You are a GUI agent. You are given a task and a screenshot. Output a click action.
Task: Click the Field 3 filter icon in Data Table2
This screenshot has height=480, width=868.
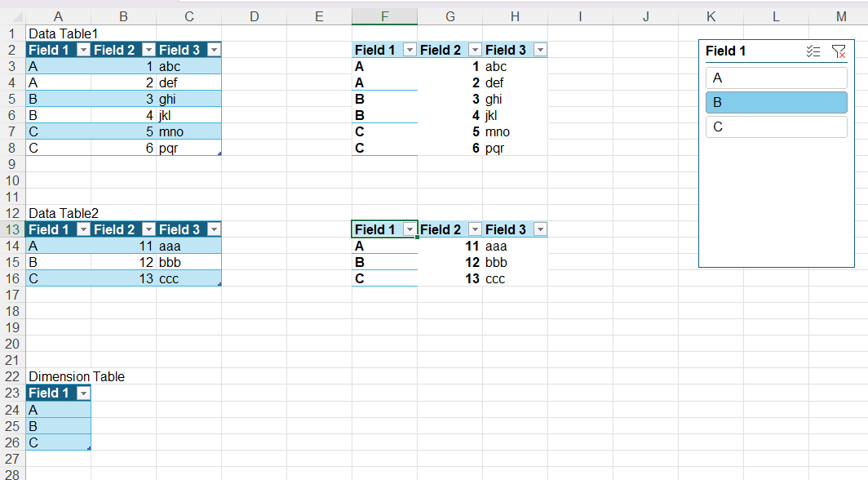click(215, 229)
